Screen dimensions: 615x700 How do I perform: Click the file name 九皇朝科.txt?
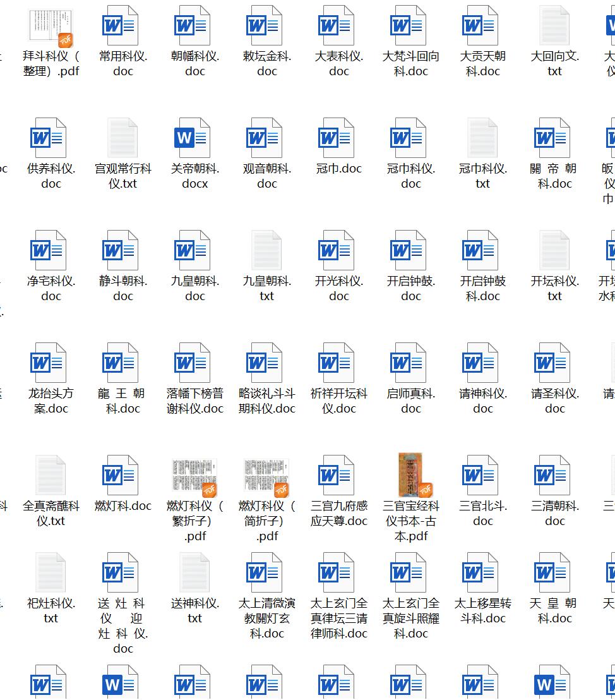pyautogui.click(x=267, y=288)
